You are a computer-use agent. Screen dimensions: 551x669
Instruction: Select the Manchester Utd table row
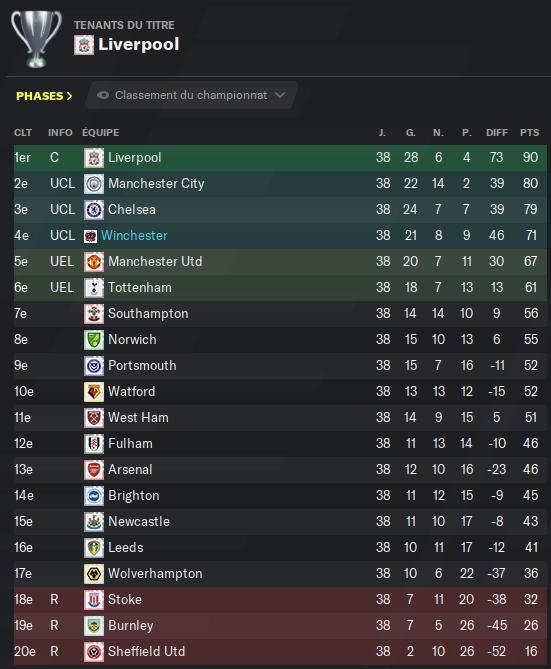click(280, 262)
